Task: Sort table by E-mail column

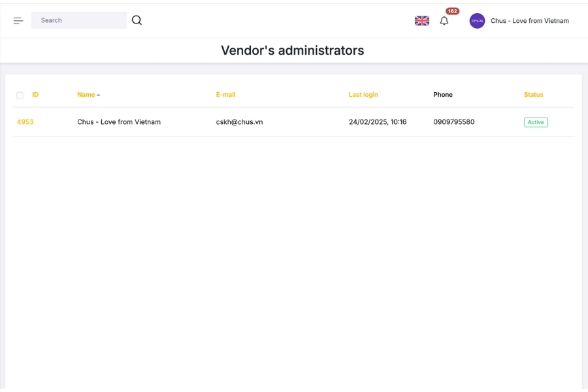Action: (226, 95)
